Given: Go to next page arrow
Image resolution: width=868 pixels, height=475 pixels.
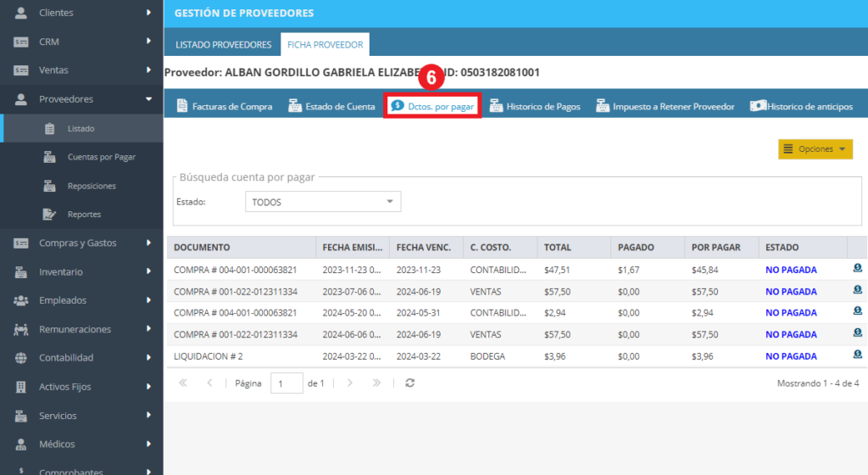Looking at the screenshot, I should point(350,383).
